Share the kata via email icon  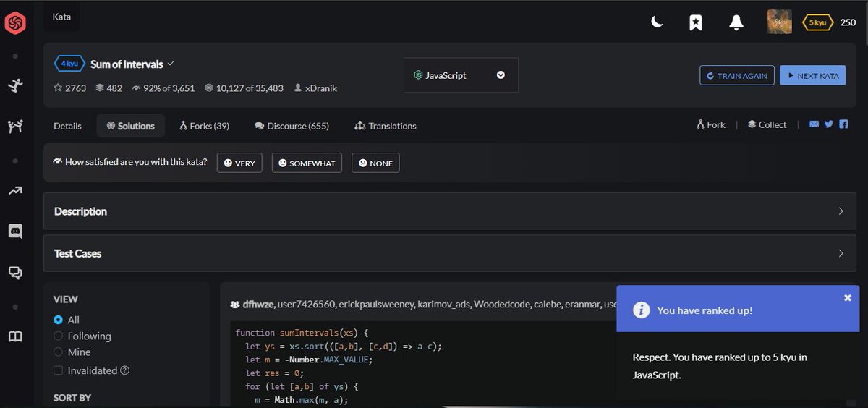tap(814, 124)
